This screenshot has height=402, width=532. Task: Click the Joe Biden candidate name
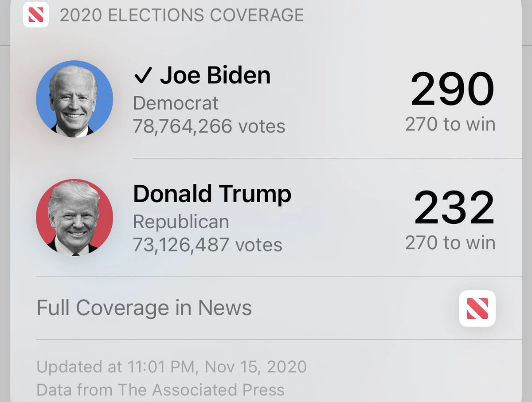point(215,75)
